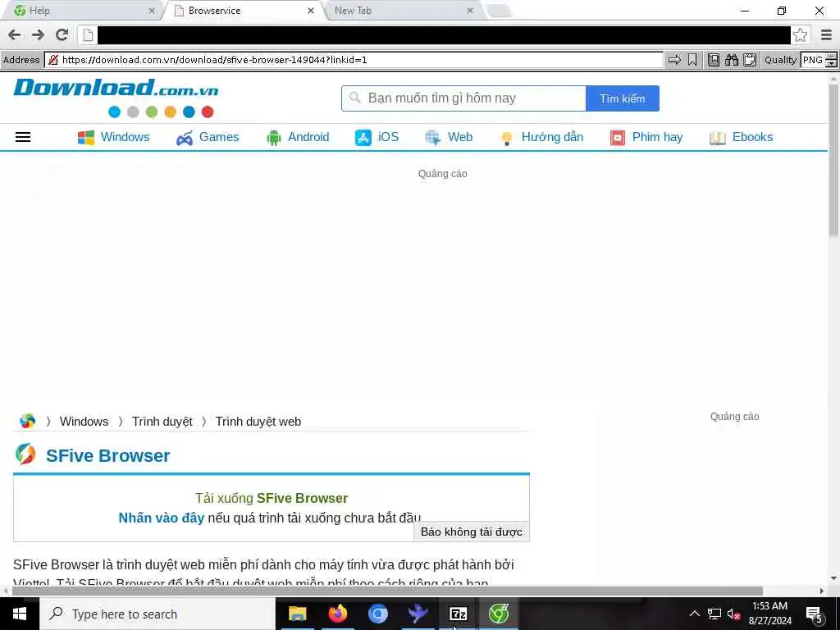Click the taskbar clock showing 1:53 AM
The image size is (840, 630).
(769, 614)
